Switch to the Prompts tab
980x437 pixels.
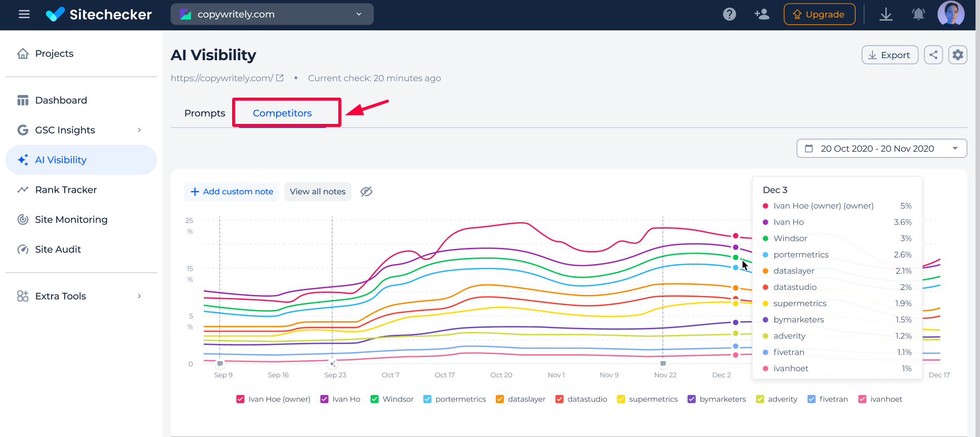tap(205, 113)
